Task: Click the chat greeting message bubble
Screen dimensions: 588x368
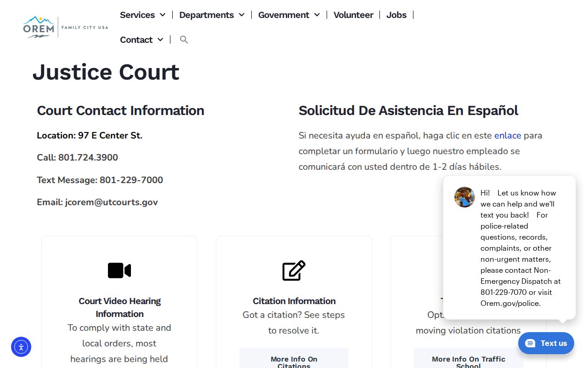Action: (509, 247)
